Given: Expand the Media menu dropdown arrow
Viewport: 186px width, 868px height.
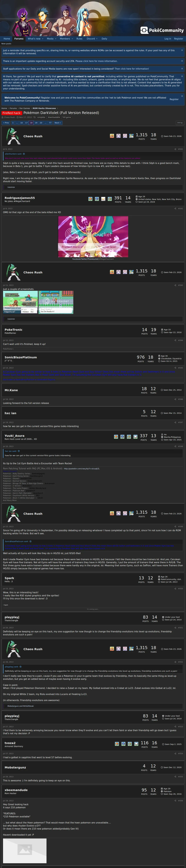Looking at the screenshot, I should pos(56,39).
